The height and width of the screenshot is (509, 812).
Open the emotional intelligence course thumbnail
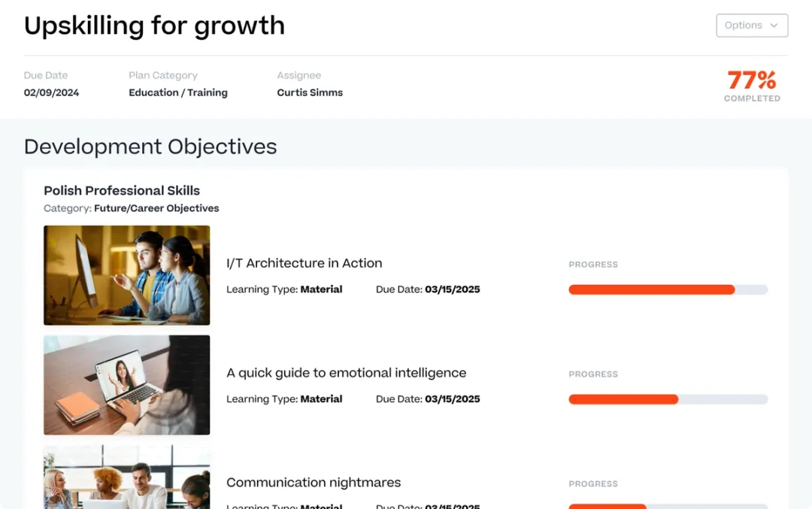127,385
